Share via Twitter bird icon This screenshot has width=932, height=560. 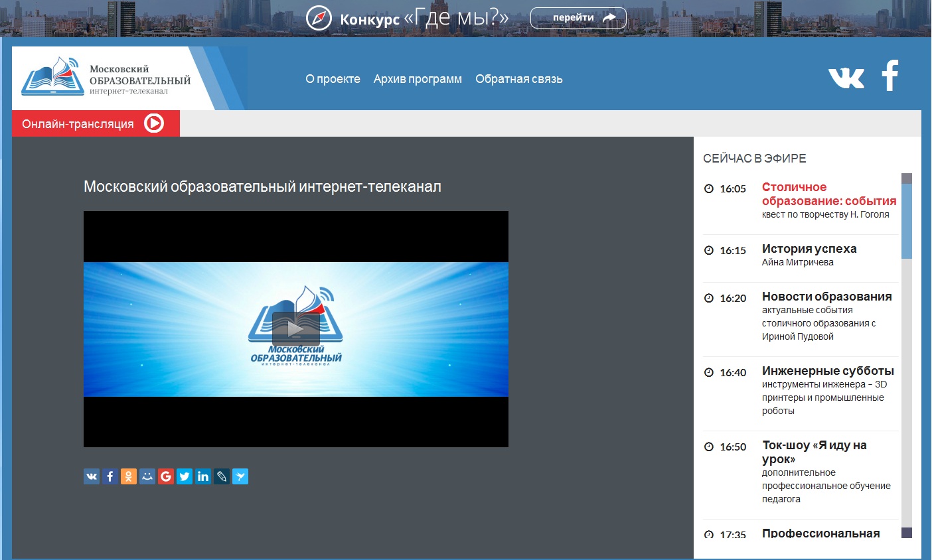[185, 476]
